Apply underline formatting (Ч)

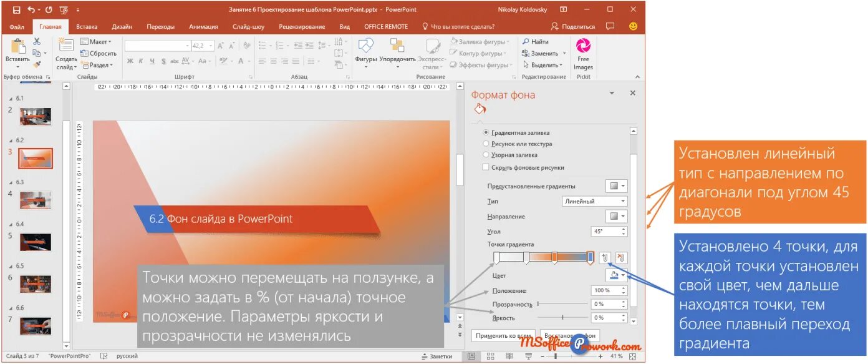153,61
